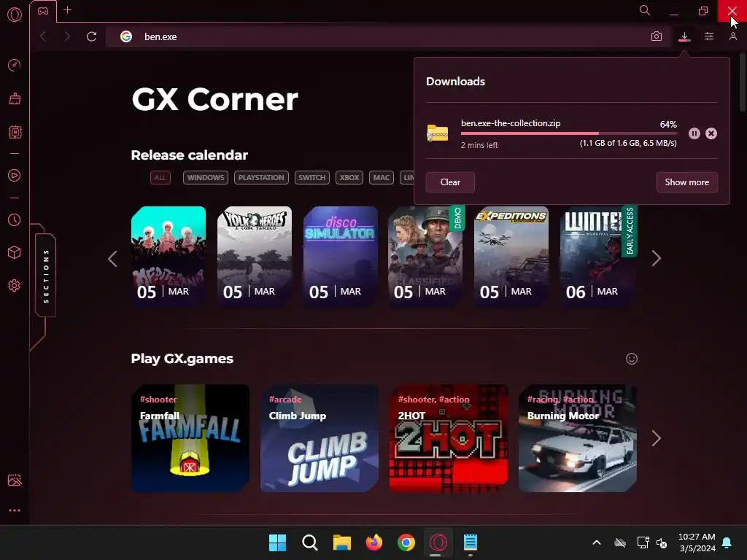Image resolution: width=747 pixels, height=560 pixels.
Task: Filter release calendar by PLAYSTATION
Action: 261,178
